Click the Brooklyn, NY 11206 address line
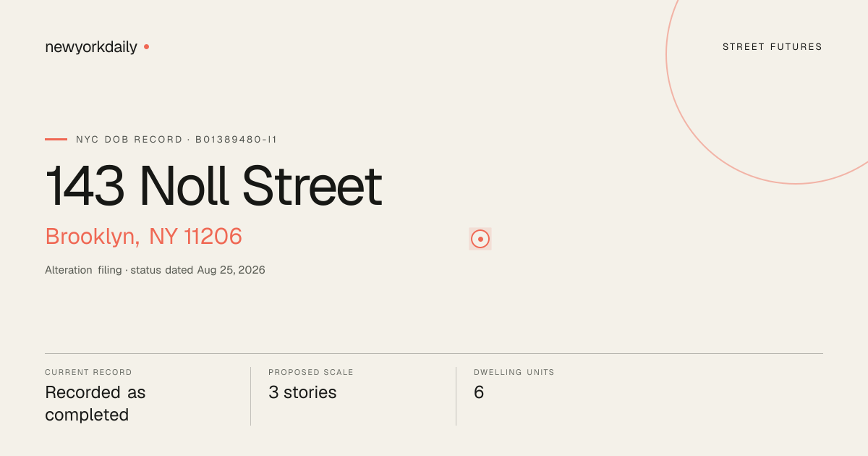 (x=143, y=237)
